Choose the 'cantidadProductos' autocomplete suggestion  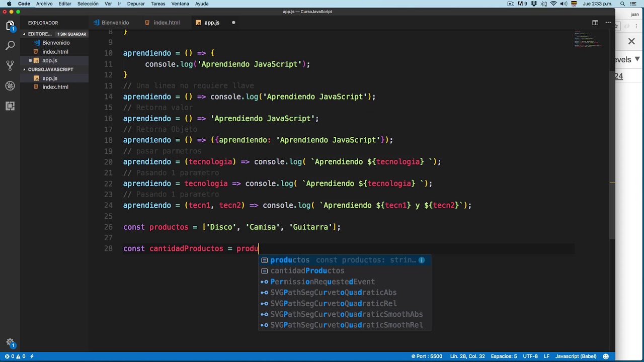coord(345,270)
